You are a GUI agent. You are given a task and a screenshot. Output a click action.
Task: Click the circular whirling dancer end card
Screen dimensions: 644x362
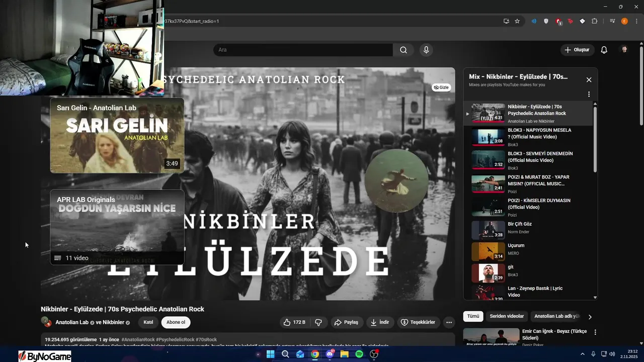point(396,180)
